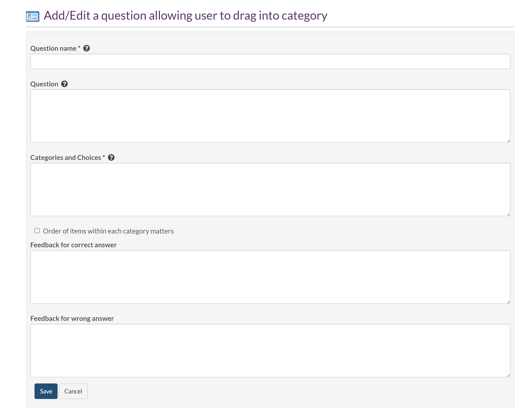Open help for Categories and Choices
The height and width of the screenshot is (418, 532).
tap(111, 157)
